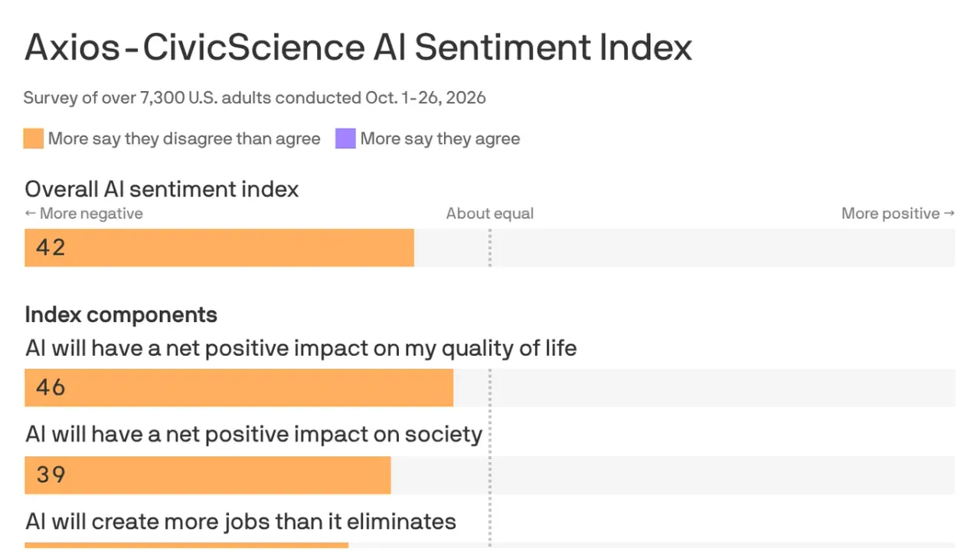This screenshot has height=551, width=980.
Task: Click the gray empty area of the overall bar
Action: tap(684, 247)
